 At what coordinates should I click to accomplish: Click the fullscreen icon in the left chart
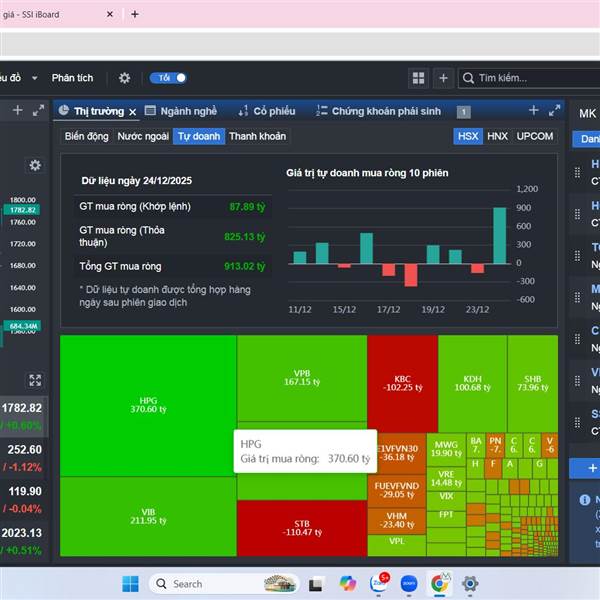(35, 380)
